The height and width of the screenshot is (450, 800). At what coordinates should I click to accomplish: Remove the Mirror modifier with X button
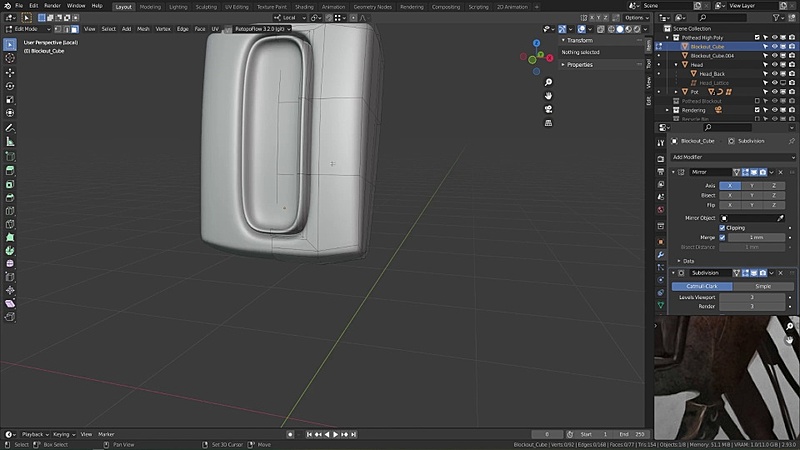pos(781,172)
